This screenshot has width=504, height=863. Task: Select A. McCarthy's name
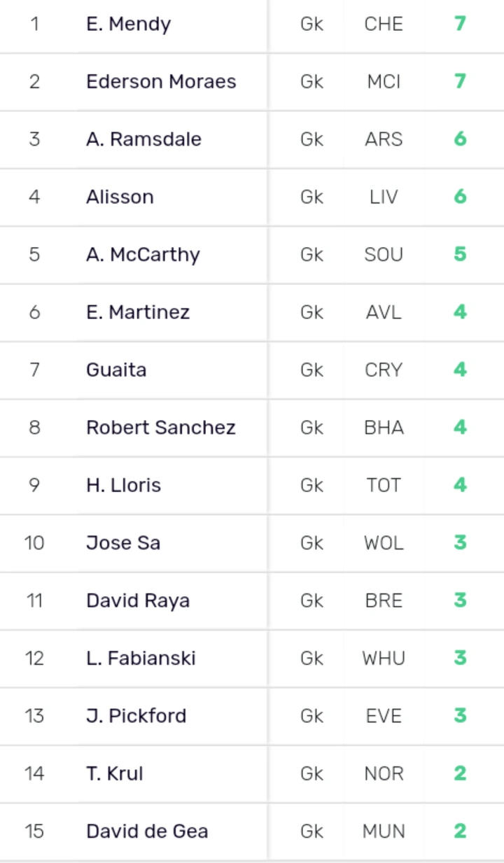[x=143, y=254]
